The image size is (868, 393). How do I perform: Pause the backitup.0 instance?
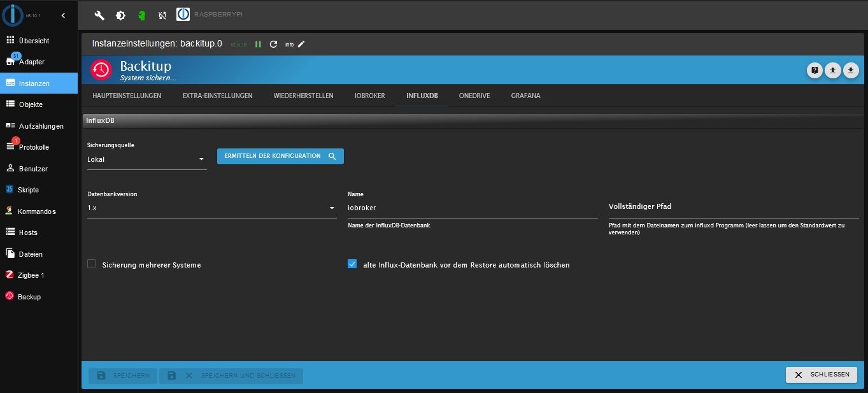pos(258,44)
